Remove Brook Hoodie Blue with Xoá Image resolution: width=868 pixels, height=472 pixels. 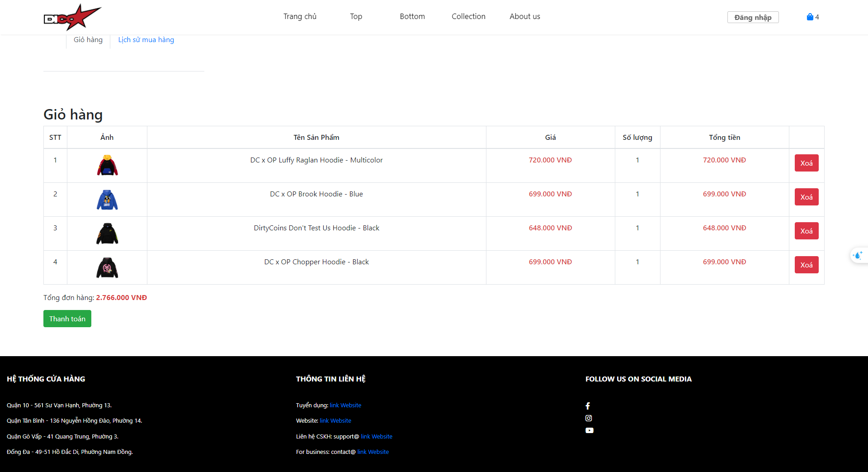click(807, 197)
